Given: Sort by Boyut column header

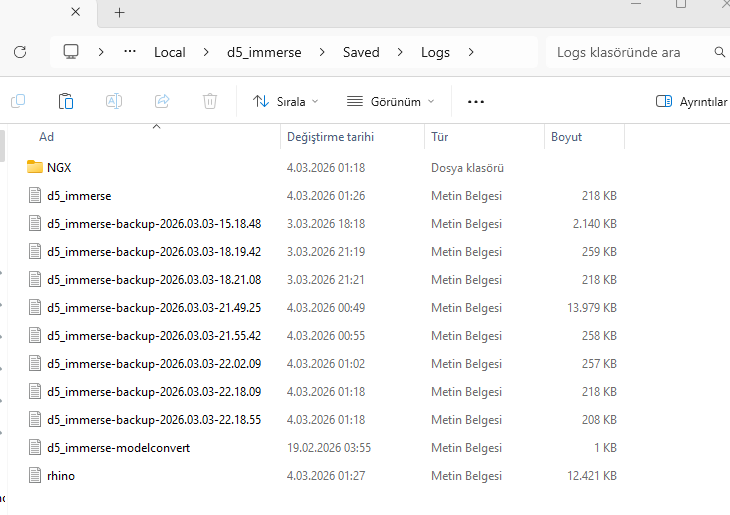Looking at the screenshot, I should 567,136.
